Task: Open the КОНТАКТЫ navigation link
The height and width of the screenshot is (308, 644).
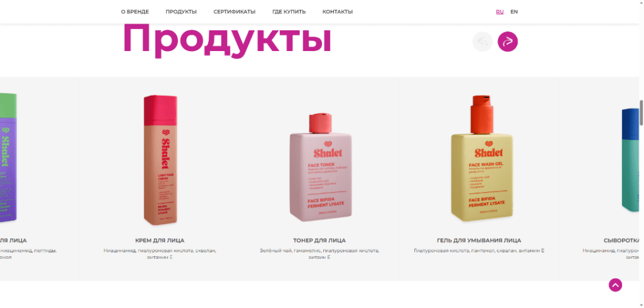Action: point(338,12)
